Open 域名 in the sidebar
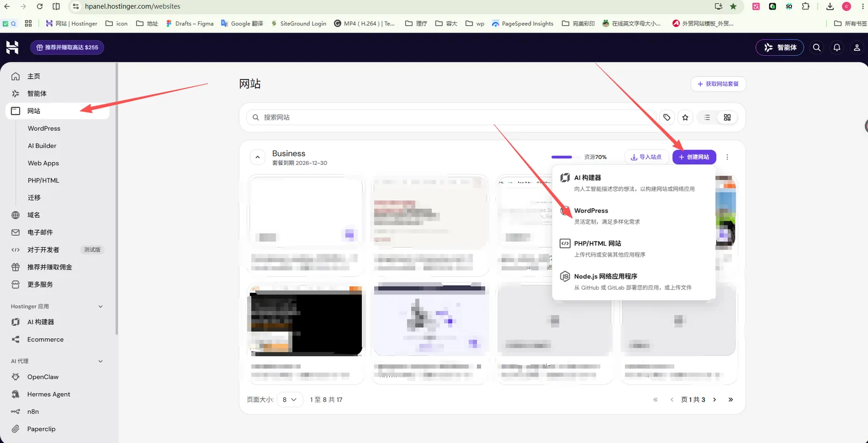Image resolution: width=868 pixels, height=443 pixels. click(58, 215)
